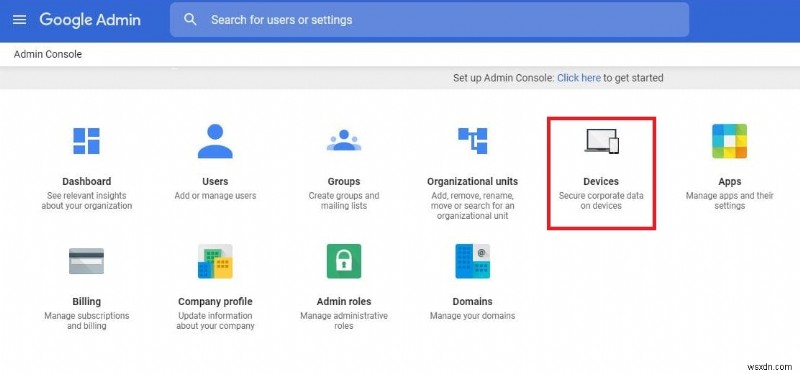Follow the 'Click here' setup link

579,78
